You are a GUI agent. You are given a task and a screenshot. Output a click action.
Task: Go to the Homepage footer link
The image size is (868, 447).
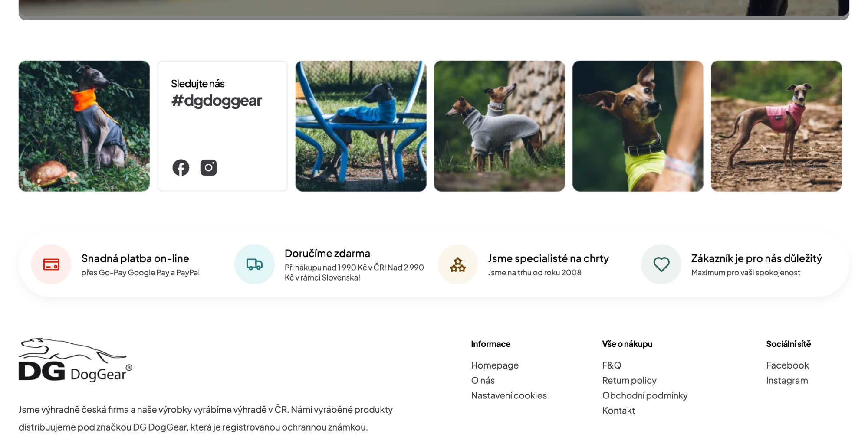[x=495, y=365]
